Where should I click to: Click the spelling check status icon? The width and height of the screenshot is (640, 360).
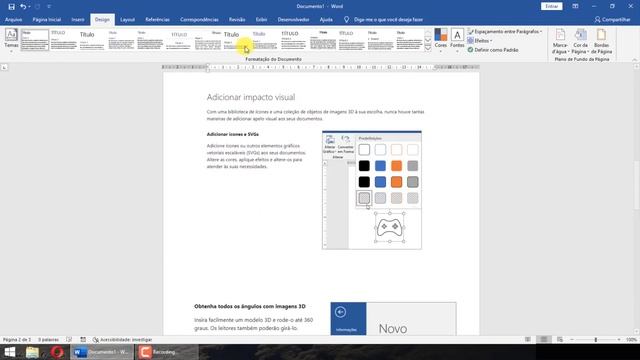click(x=69, y=340)
